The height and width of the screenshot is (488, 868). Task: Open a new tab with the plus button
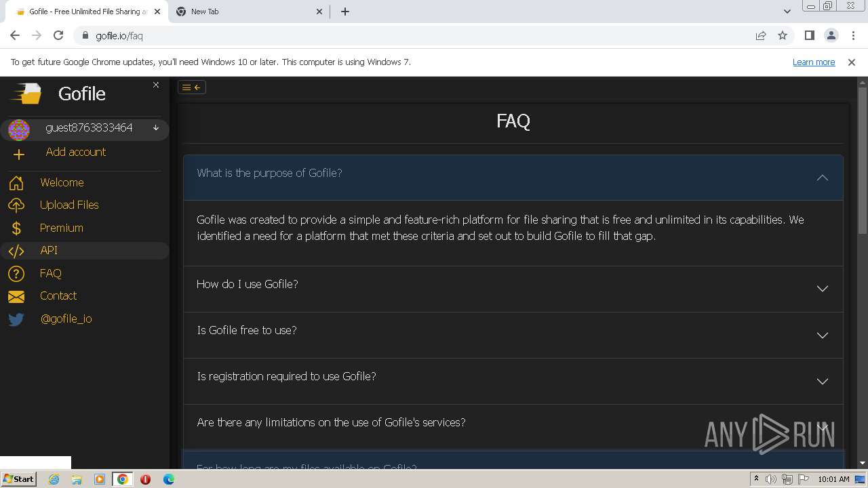(x=344, y=12)
